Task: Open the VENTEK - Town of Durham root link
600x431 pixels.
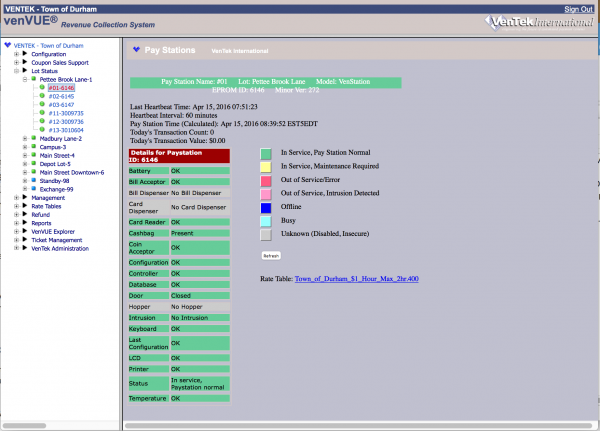Action: coord(49,46)
